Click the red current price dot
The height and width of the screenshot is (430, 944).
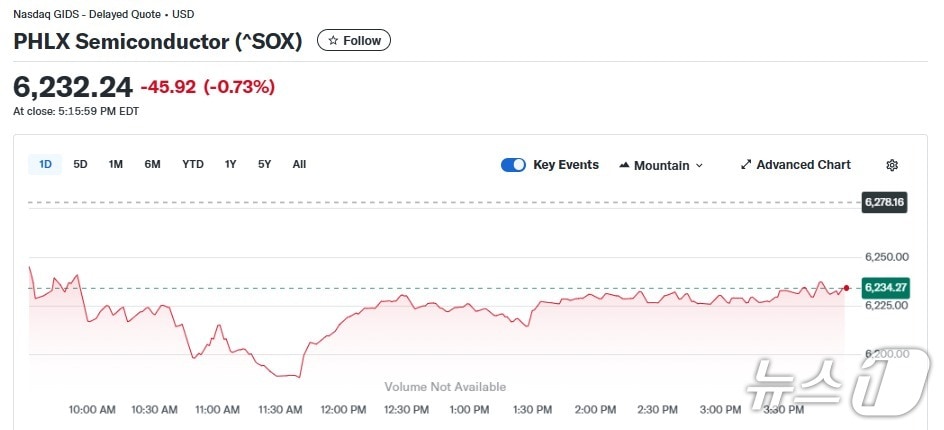click(846, 288)
